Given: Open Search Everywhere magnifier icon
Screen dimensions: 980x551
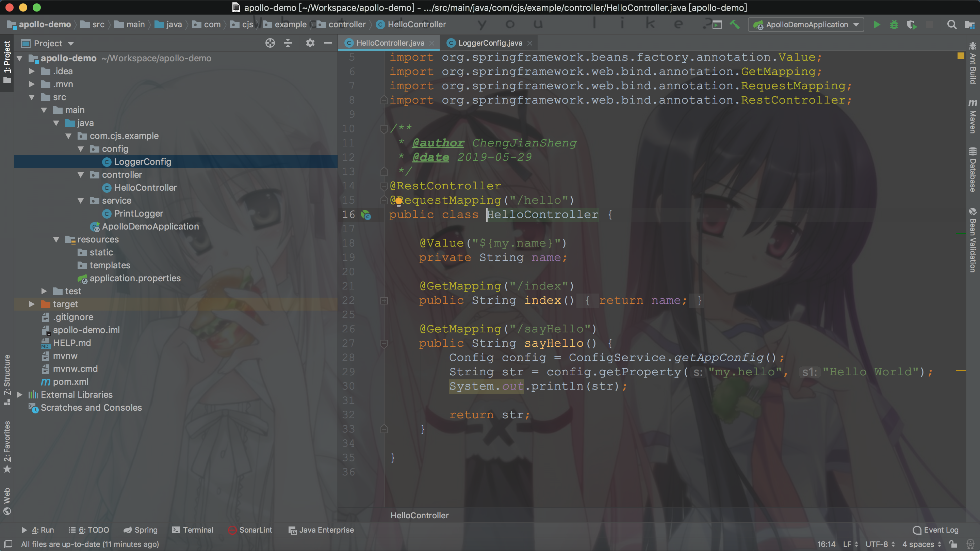Looking at the screenshot, I should pos(951,25).
